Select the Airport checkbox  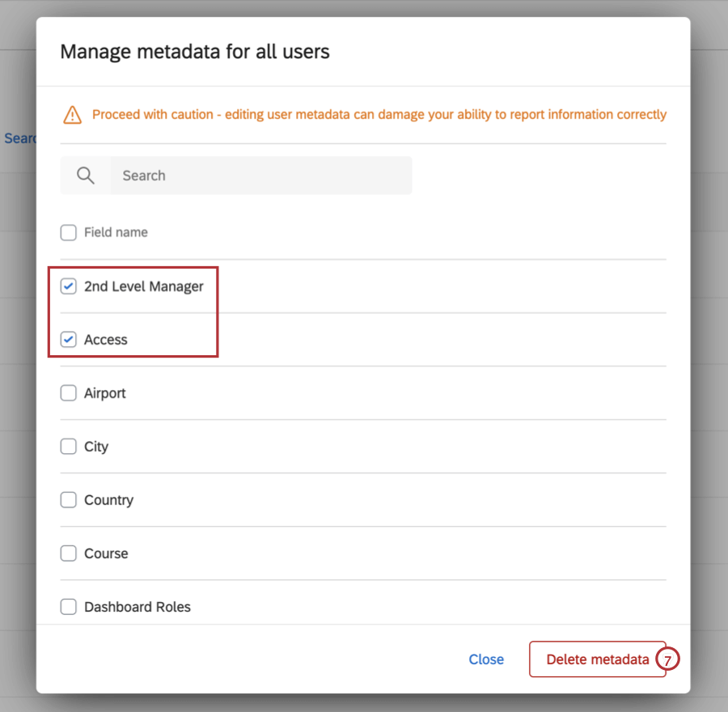(x=68, y=392)
